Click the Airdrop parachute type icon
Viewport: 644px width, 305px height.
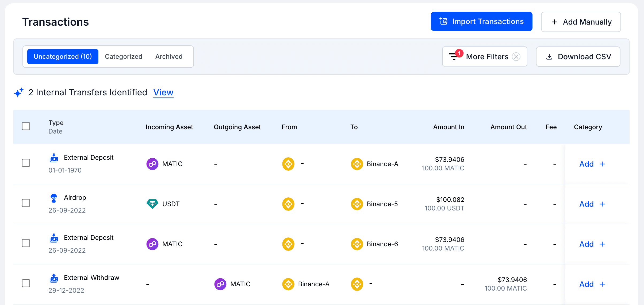tap(54, 197)
